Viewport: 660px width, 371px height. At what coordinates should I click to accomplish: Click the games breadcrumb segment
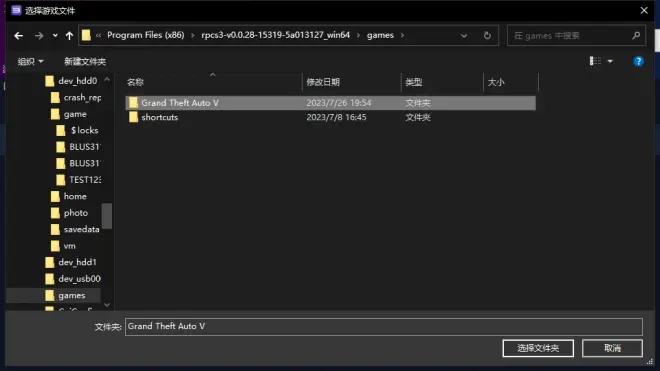coord(380,35)
